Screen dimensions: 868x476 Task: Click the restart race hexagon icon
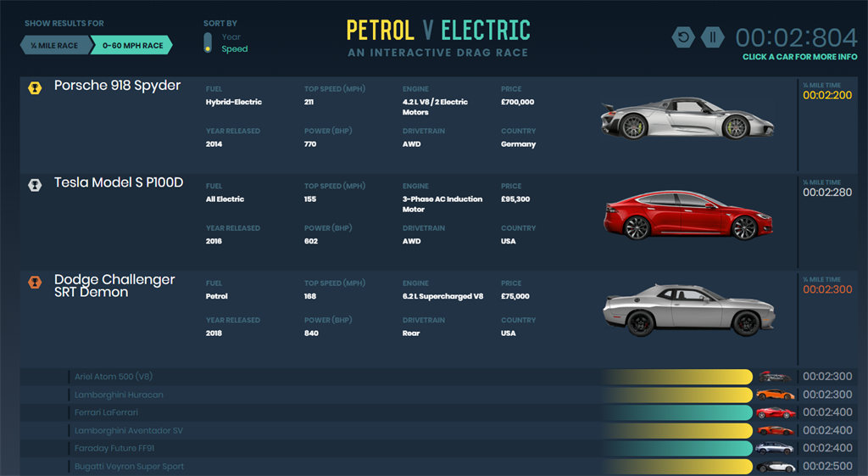pyautogui.click(x=683, y=37)
